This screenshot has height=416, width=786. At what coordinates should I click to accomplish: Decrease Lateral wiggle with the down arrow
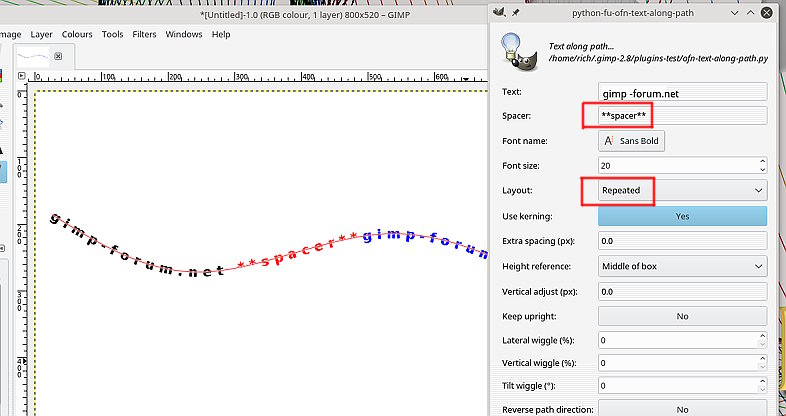[762, 344]
